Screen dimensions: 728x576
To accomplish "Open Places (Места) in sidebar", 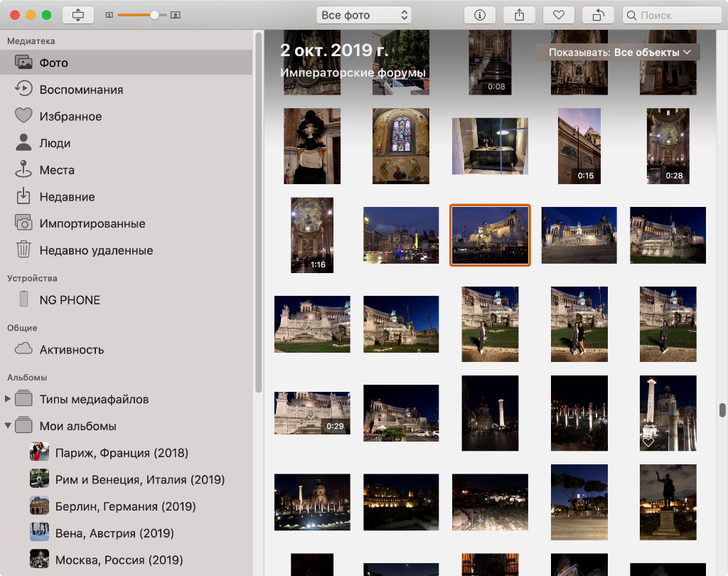I will [57, 170].
